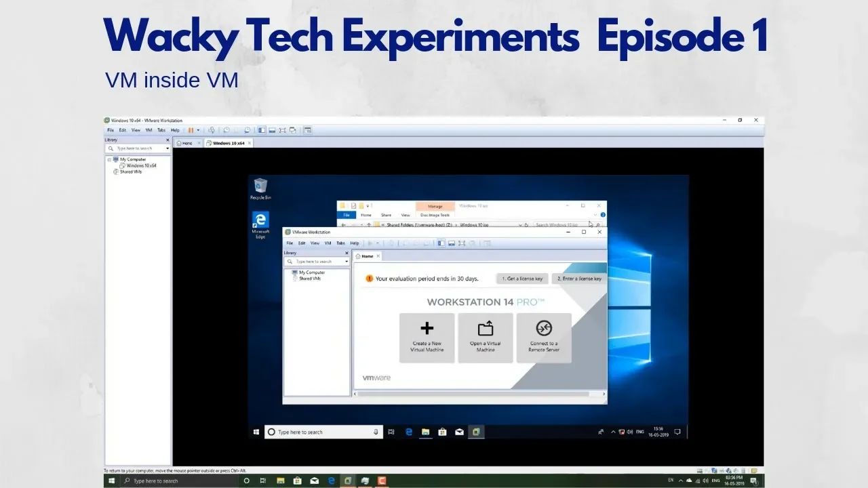Open Help menu in inner VMware Workstation

[x=354, y=243]
